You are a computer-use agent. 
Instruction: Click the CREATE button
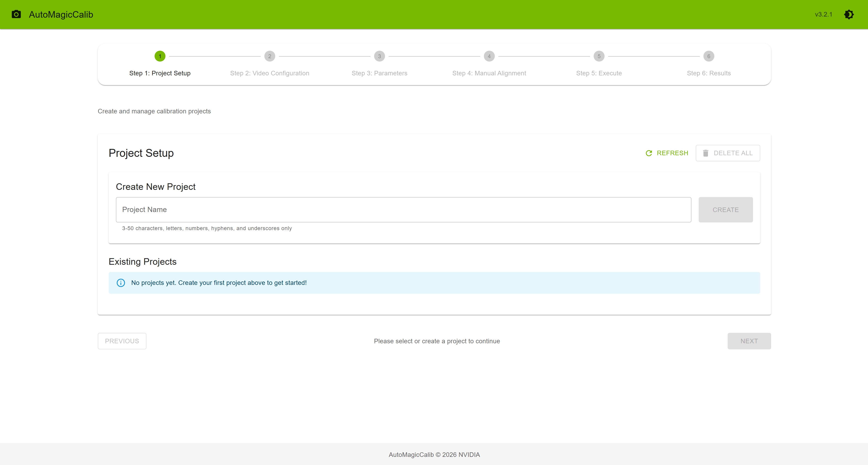pyautogui.click(x=726, y=210)
